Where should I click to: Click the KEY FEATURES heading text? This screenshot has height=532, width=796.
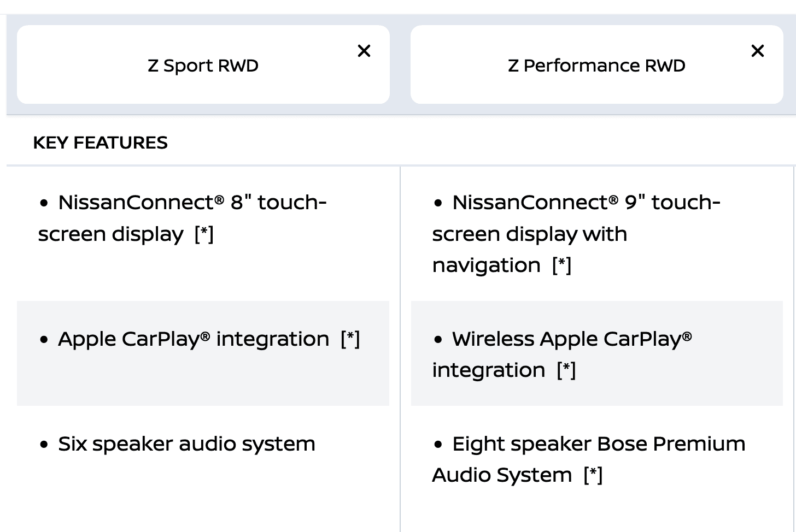pyautogui.click(x=101, y=143)
